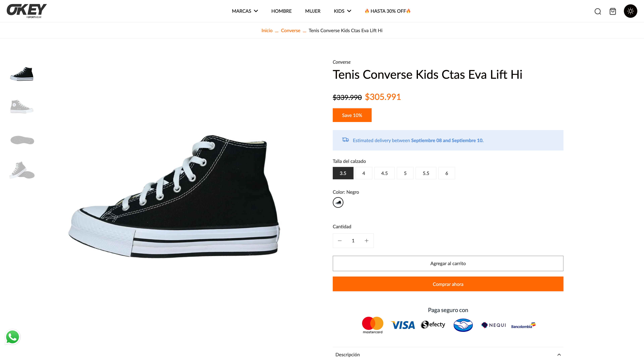Click the Mastercard payment logo
This screenshot has height=362, width=644.
coord(372,325)
